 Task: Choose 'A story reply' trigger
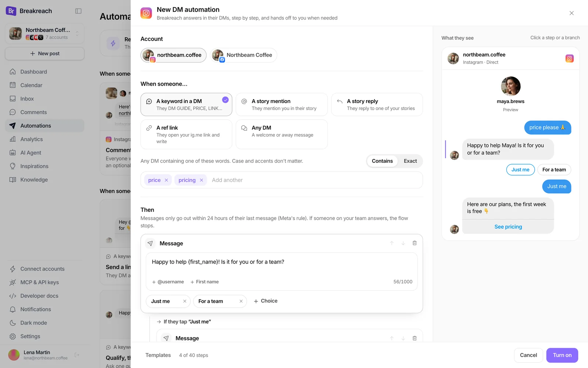(x=377, y=105)
